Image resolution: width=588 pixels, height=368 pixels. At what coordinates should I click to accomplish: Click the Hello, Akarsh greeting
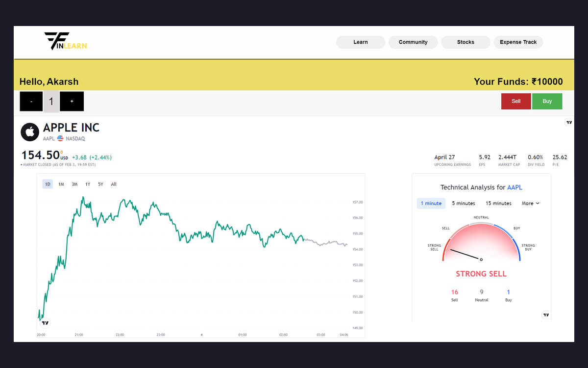[x=49, y=82]
